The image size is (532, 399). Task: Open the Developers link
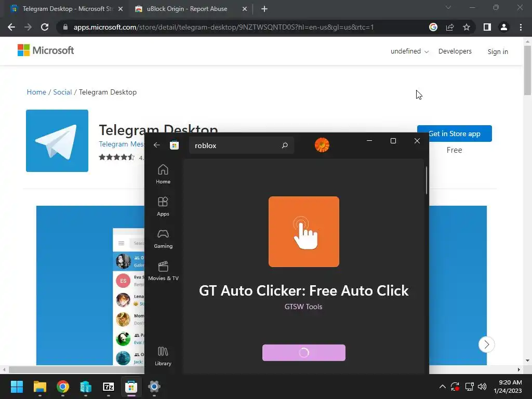pyautogui.click(x=455, y=51)
